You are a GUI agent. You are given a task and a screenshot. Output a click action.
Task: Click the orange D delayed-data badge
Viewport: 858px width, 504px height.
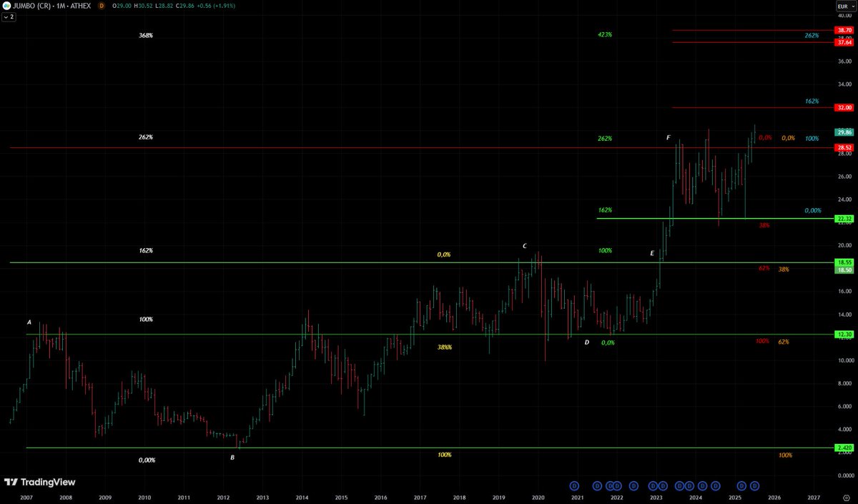(102, 6)
